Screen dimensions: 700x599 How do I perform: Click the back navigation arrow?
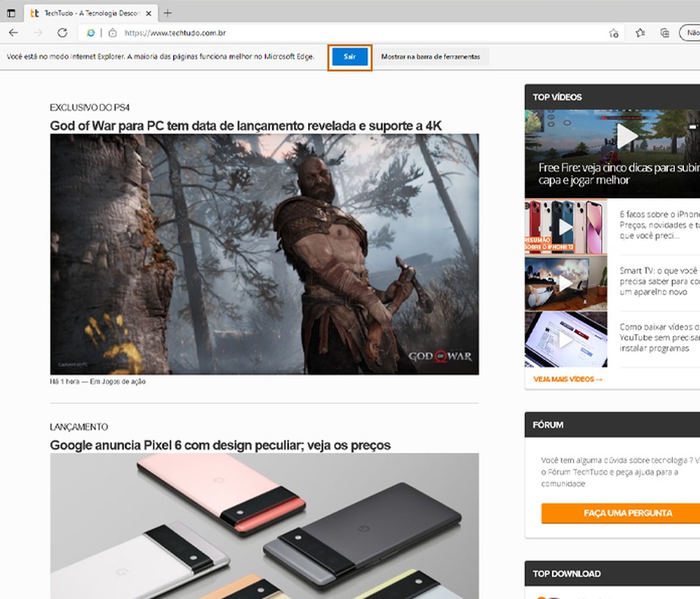pos(13,32)
